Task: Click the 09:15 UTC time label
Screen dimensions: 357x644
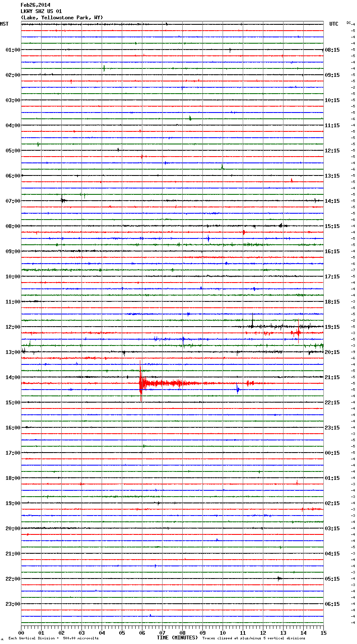Action: coord(332,75)
